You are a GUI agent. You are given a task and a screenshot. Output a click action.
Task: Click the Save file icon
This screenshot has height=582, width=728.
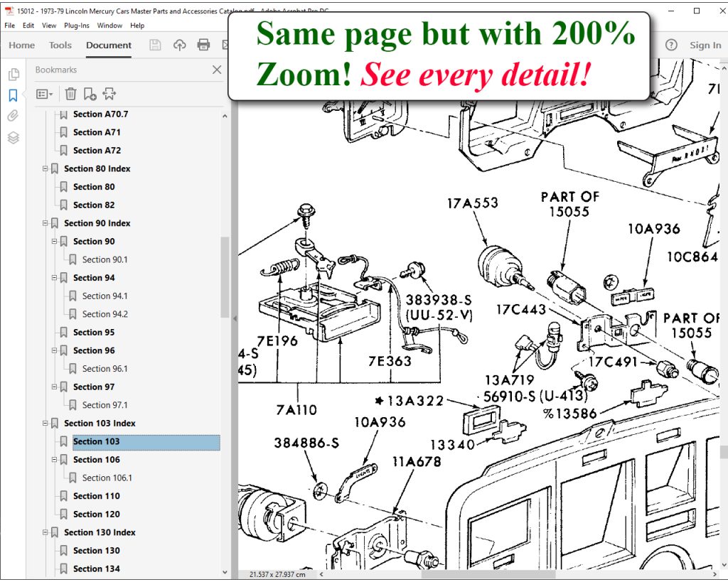(155, 45)
